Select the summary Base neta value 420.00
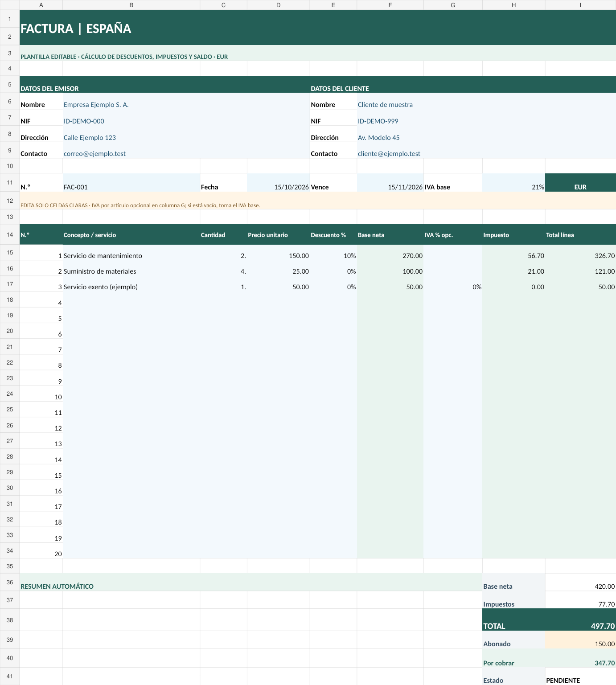616x685 pixels. point(580,582)
